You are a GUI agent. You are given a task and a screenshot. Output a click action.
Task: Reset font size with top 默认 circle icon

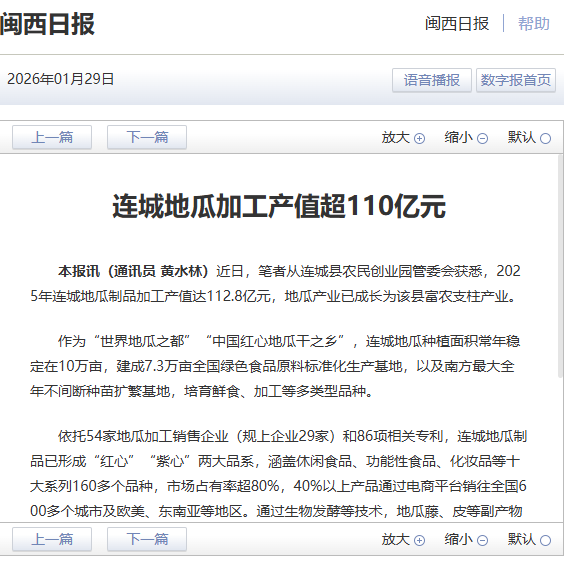coord(545,139)
